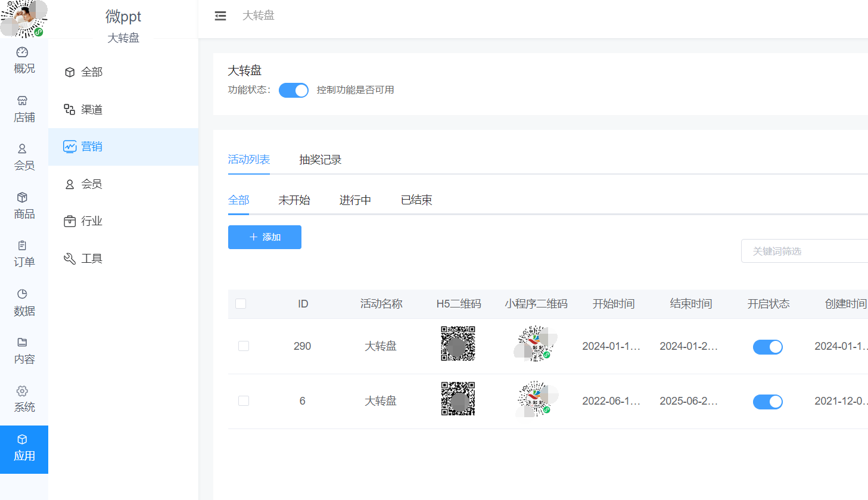Click the 活动名称 column header
868x500 pixels.
tap(381, 304)
